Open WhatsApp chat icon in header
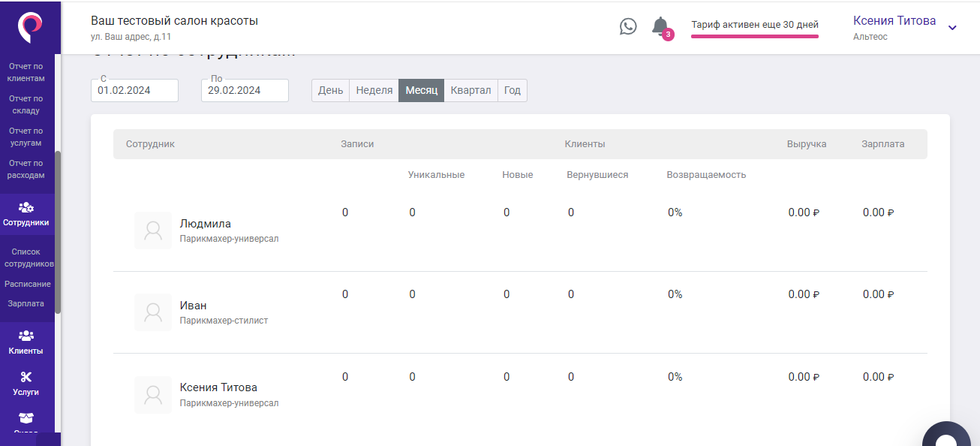The width and height of the screenshot is (980, 446). [x=628, y=26]
